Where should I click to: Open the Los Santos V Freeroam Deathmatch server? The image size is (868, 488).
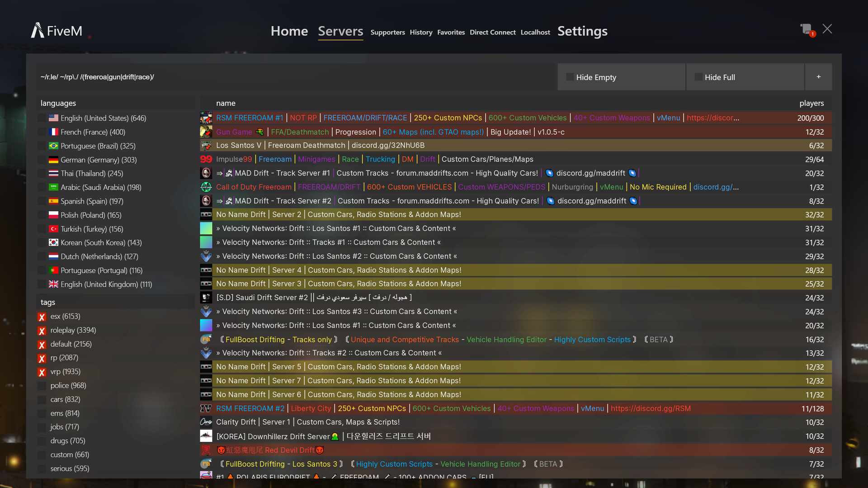pyautogui.click(x=320, y=145)
